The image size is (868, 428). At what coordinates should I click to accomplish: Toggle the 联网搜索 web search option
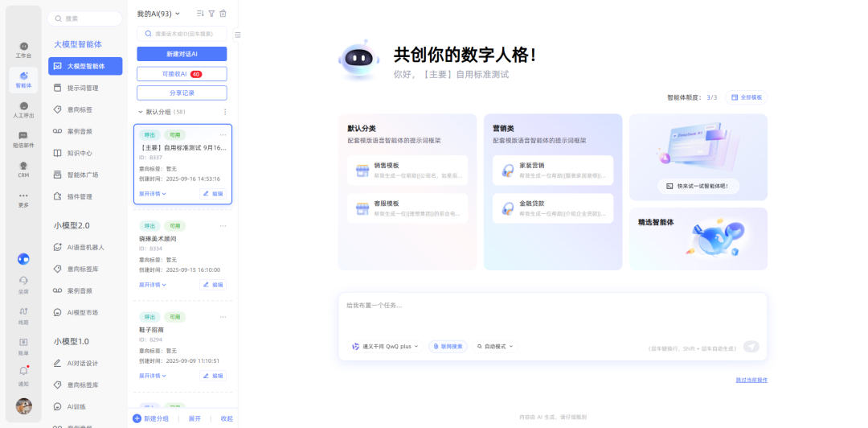coord(448,346)
